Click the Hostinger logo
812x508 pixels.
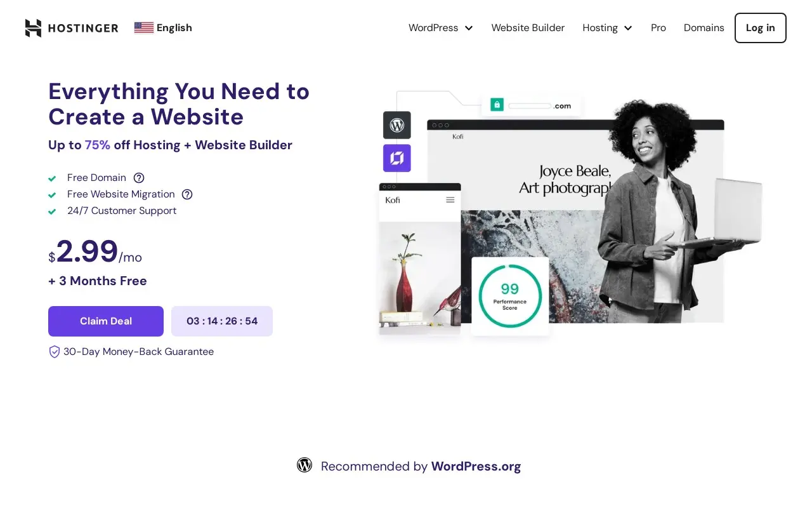click(x=72, y=28)
